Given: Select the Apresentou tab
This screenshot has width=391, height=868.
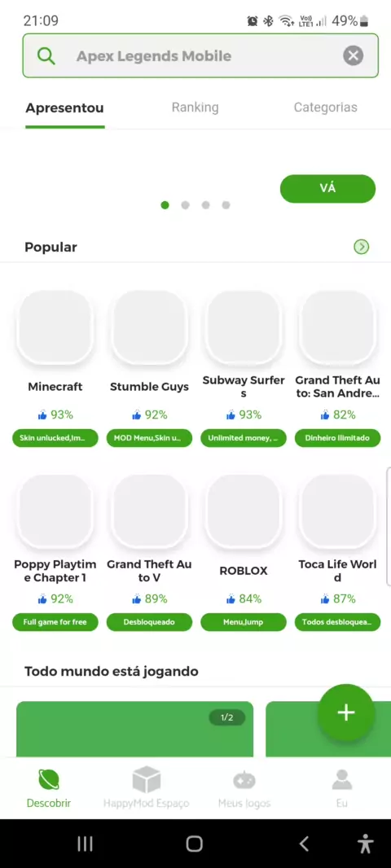Looking at the screenshot, I should (64, 108).
